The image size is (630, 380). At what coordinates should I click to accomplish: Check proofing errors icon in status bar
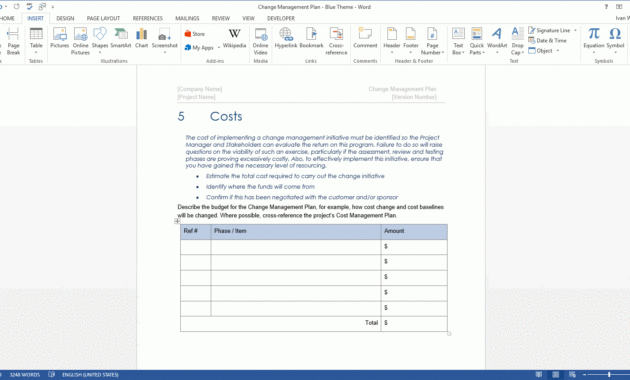pyautogui.click(x=51, y=374)
